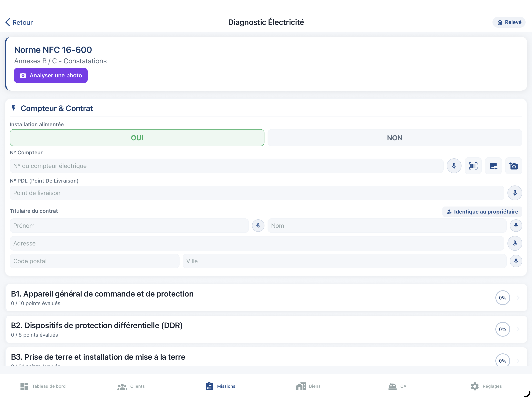
Task: Click the Analyser une photo button
Action: pos(51,75)
